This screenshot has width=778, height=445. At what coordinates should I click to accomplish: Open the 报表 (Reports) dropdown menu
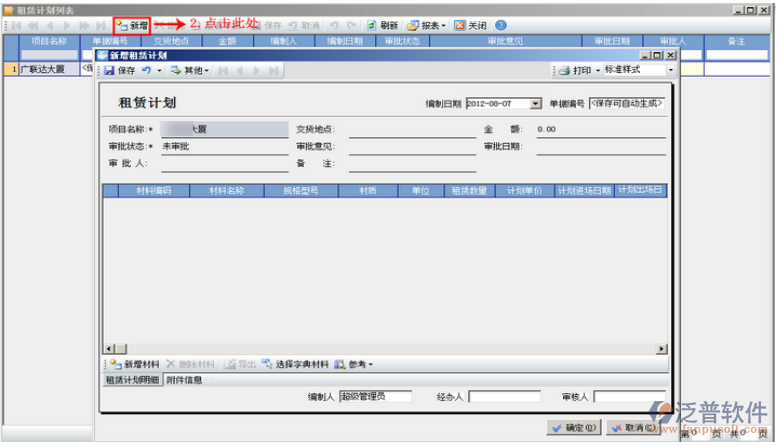tap(426, 25)
